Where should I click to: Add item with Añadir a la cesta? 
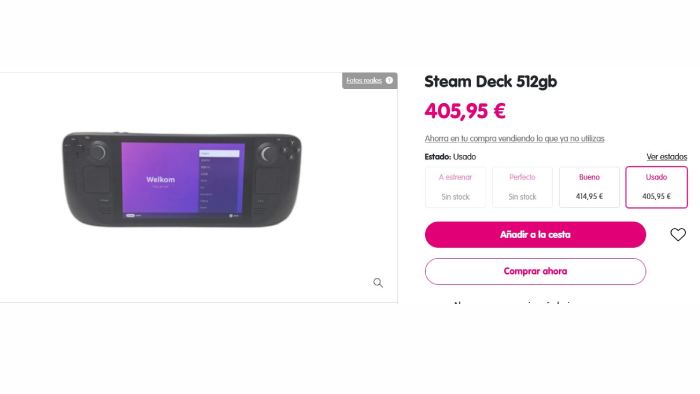click(535, 235)
